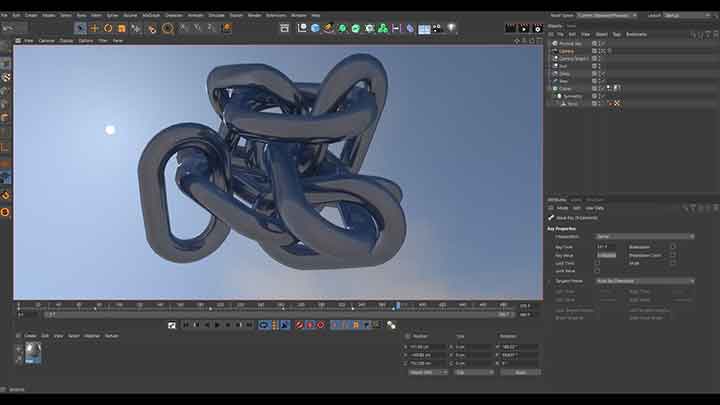Select the Rotate tool circle icon
720x405 pixels.
[x=108, y=28]
